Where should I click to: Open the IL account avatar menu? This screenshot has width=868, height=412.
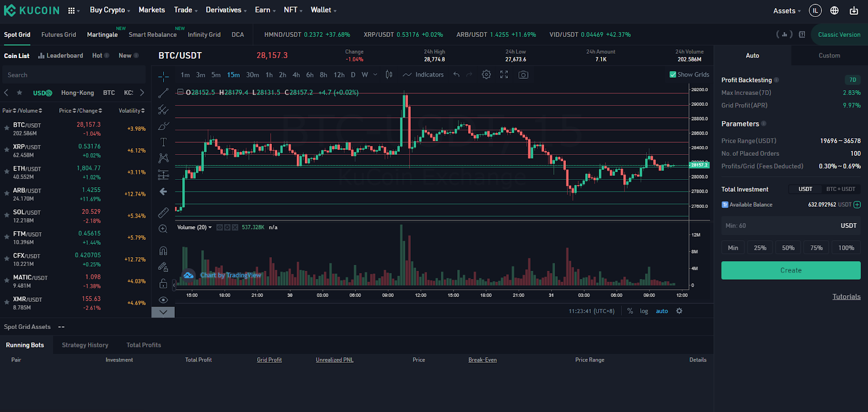[x=815, y=10]
